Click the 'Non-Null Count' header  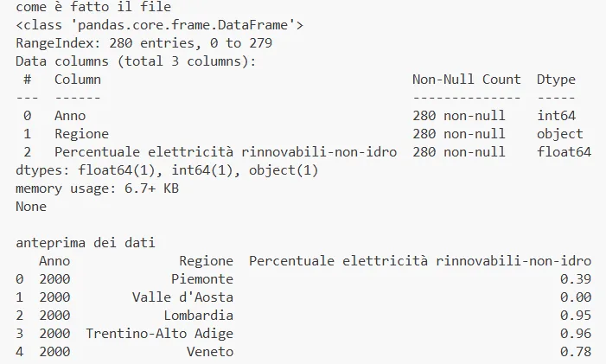click(467, 80)
